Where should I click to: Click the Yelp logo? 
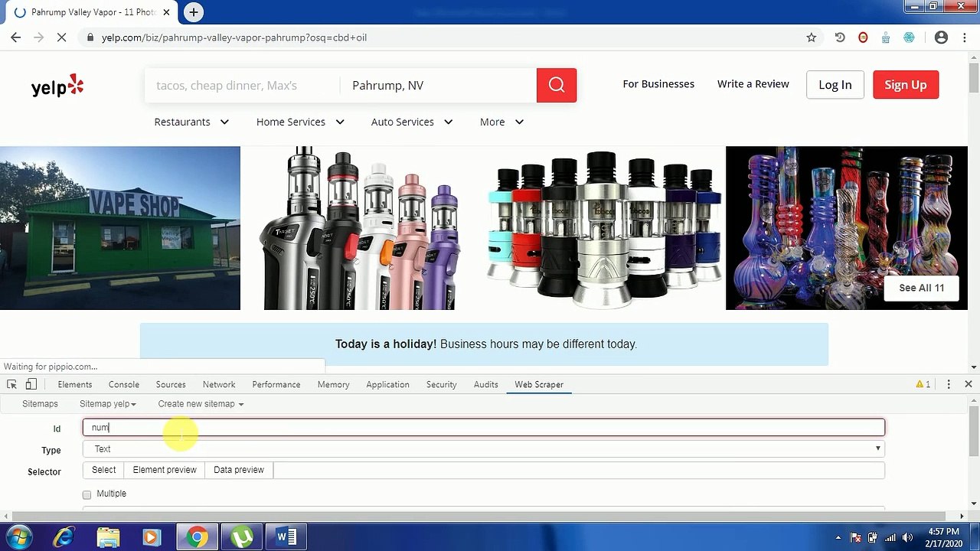[57, 86]
